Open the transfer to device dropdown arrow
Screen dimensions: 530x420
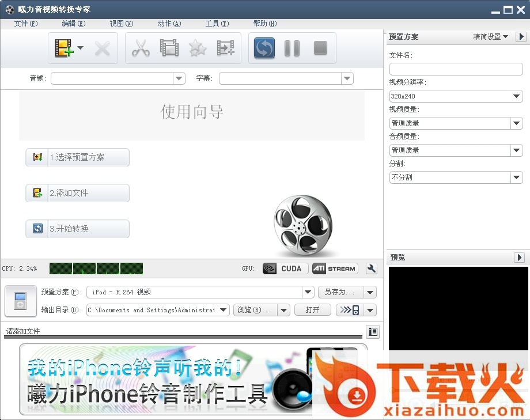click(x=370, y=310)
